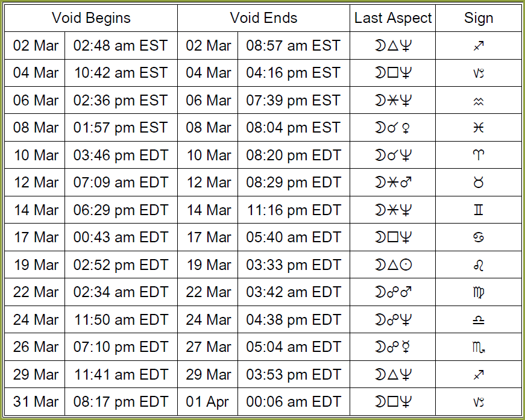Click the Pisces sign symbol

(x=479, y=128)
